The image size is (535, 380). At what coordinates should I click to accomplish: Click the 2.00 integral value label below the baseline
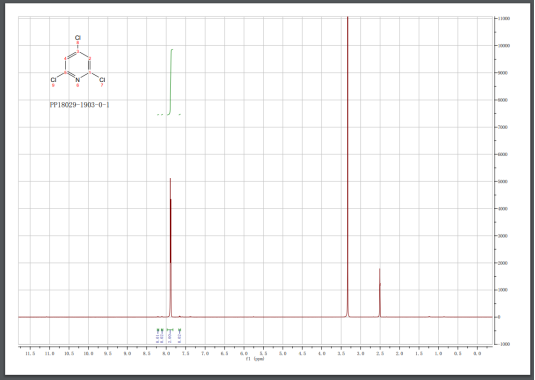tap(170, 338)
